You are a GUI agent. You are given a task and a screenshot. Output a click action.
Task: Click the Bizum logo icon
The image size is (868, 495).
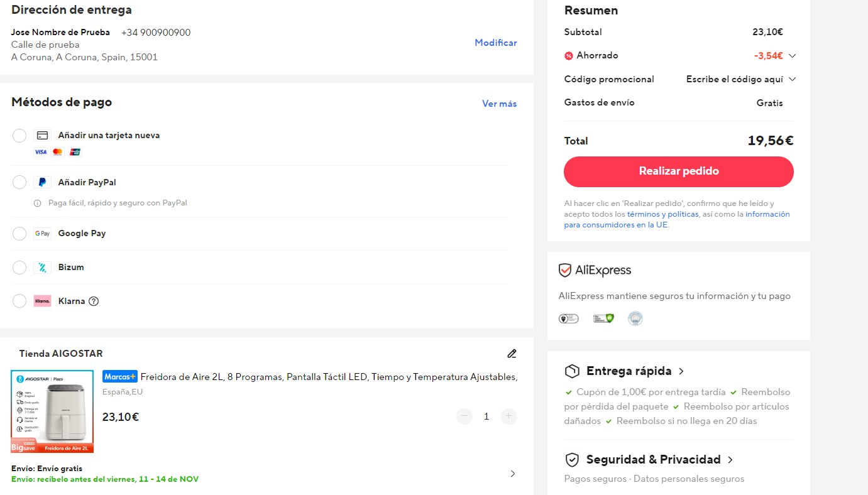click(42, 268)
